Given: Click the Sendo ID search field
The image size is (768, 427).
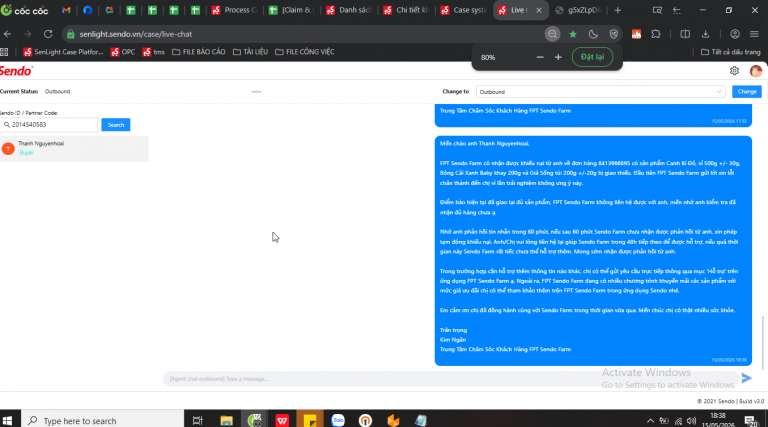Looking at the screenshot, I should (49, 125).
